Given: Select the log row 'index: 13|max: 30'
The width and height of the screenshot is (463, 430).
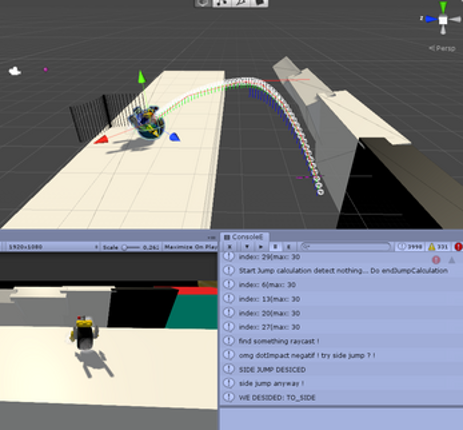Looking at the screenshot, I should 341,299.
